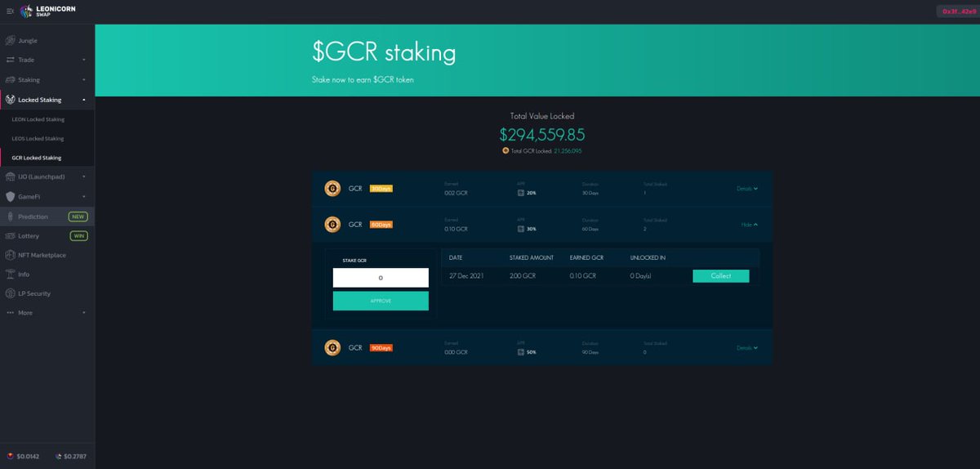This screenshot has height=469, width=980.
Task: Click the $0.0142 token price icon
Action: (10, 456)
